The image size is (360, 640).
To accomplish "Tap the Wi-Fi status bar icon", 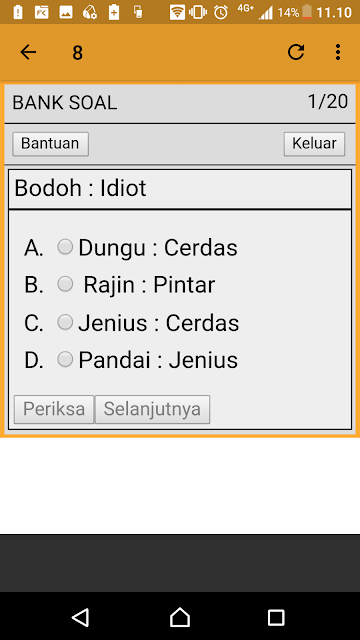I will pos(177,12).
